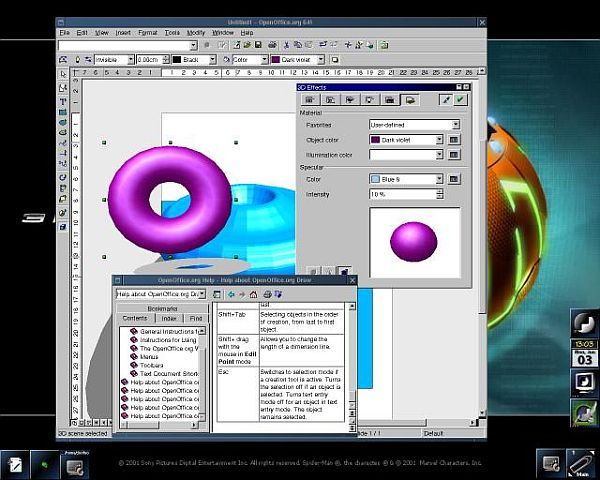Select the arrow selection tool
This screenshot has height=480, width=600.
coord(64,74)
